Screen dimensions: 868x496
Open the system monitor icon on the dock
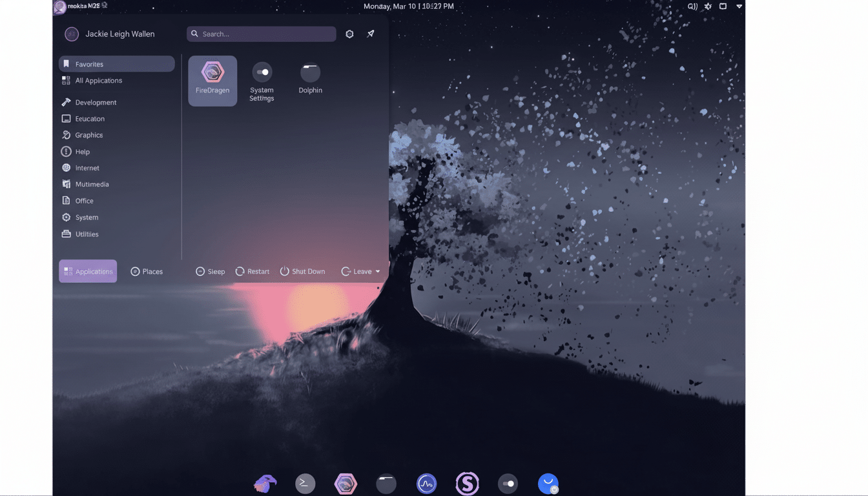[x=426, y=482]
